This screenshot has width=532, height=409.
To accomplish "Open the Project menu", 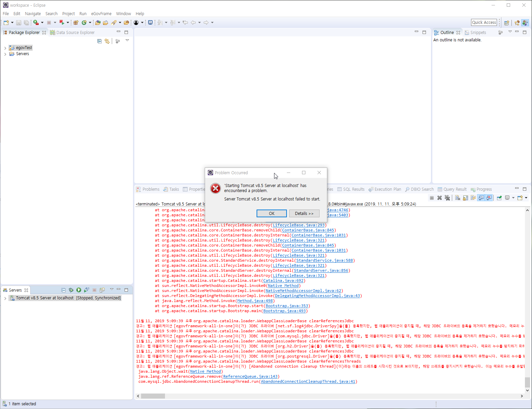I will (68, 14).
